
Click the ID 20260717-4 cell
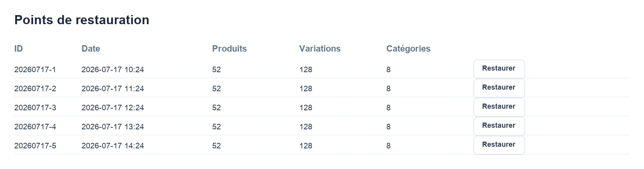point(35,127)
